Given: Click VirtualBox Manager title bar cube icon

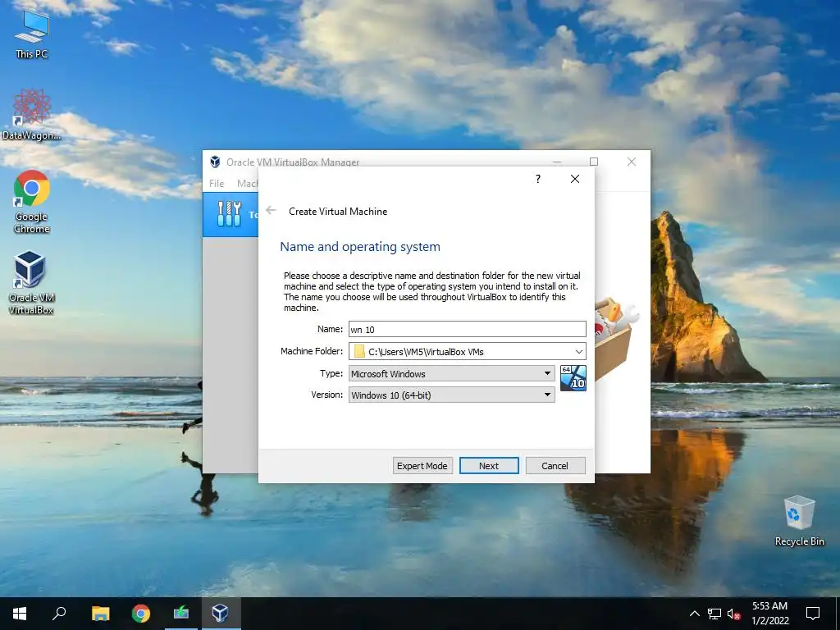Looking at the screenshot, I should [216, 162].
